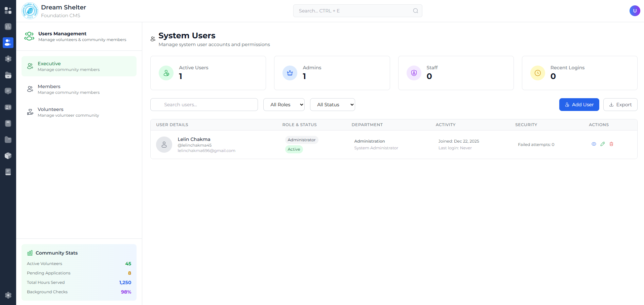Click the Active status badge
644x305 pixels.
(294, 149)
